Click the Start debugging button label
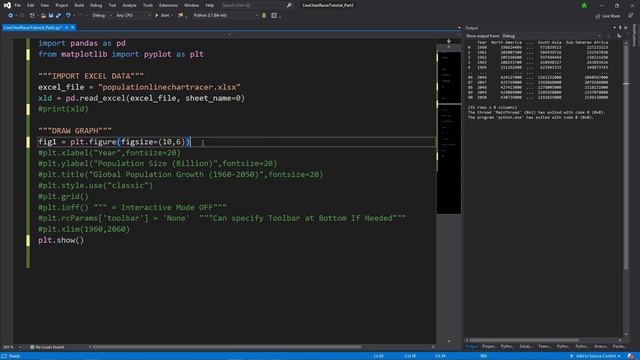This screenshot has width=640, height=360. coord(165,16)
